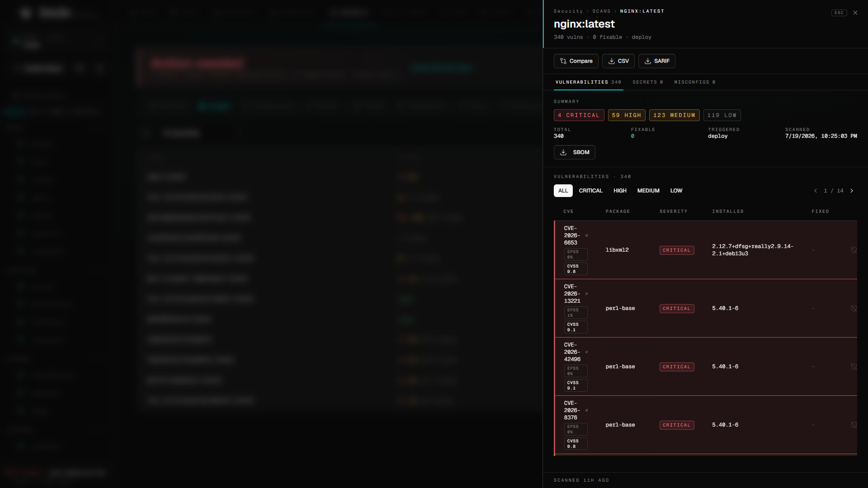This screenshot has height=488, width=868.
Task: Open external link for CVE-2026-13221
Action: pos(587,294)
